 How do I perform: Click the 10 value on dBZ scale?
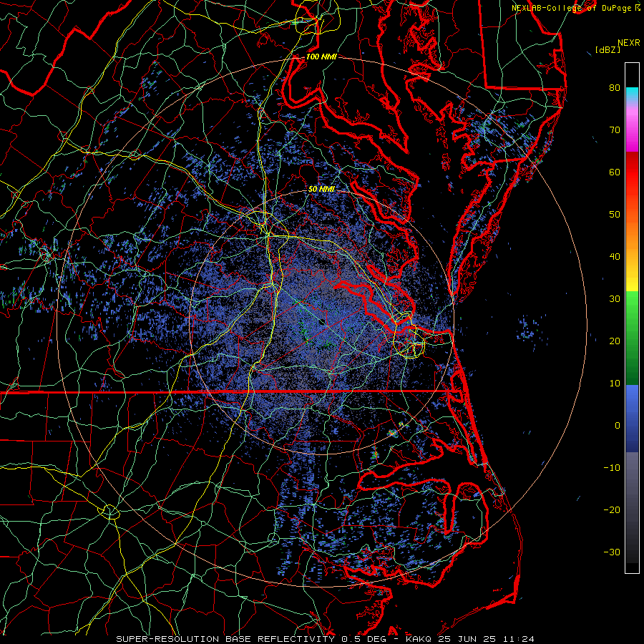click(x=615, y=384)
